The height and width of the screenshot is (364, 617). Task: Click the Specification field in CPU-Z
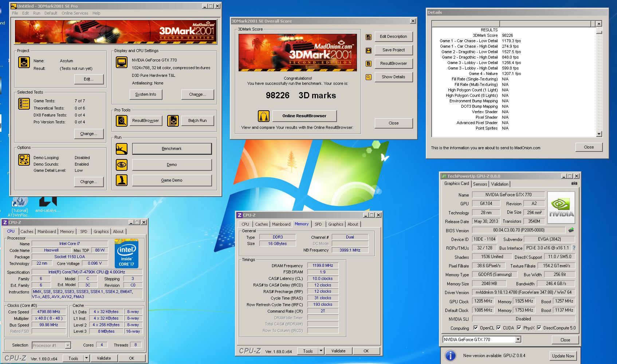coord(87,272)
